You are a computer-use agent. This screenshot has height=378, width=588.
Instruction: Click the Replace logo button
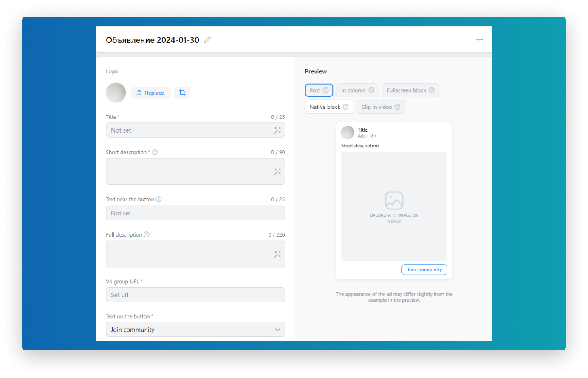150,93
